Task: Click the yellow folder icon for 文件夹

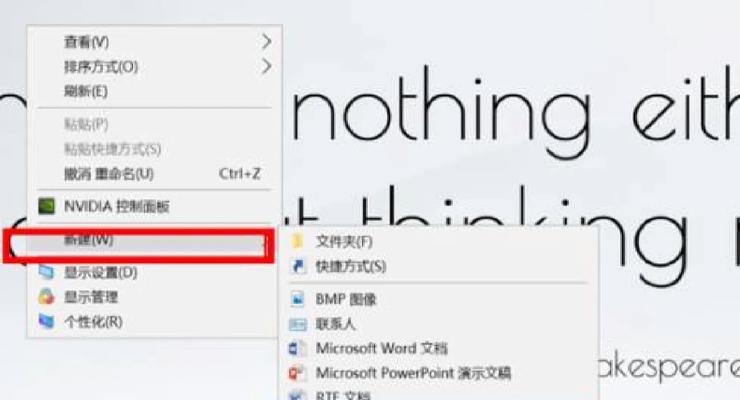Action: 298,242
